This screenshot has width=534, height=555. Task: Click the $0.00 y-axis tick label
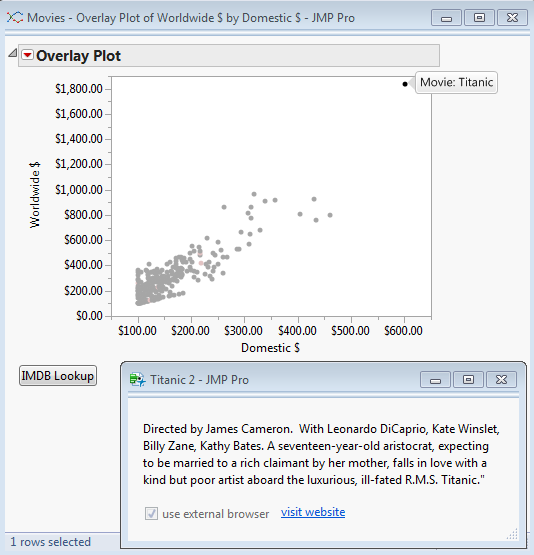pos(89,315)
